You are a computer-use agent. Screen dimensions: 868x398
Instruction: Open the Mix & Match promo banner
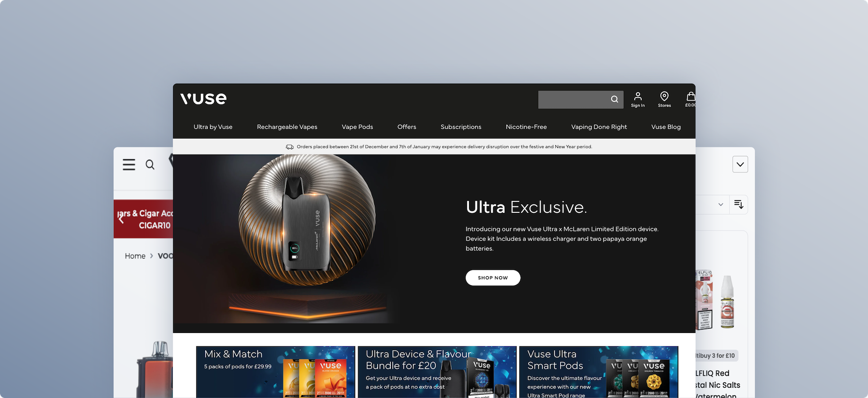(275, 372)
